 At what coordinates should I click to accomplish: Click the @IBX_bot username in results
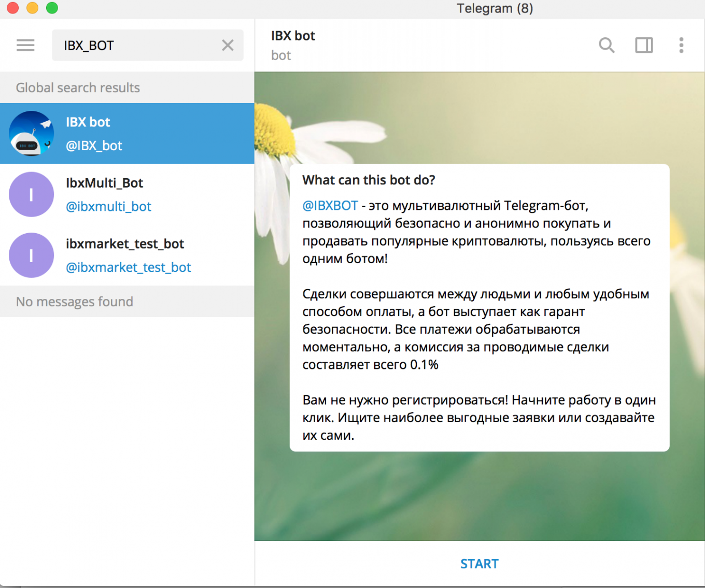click(94, 146)
